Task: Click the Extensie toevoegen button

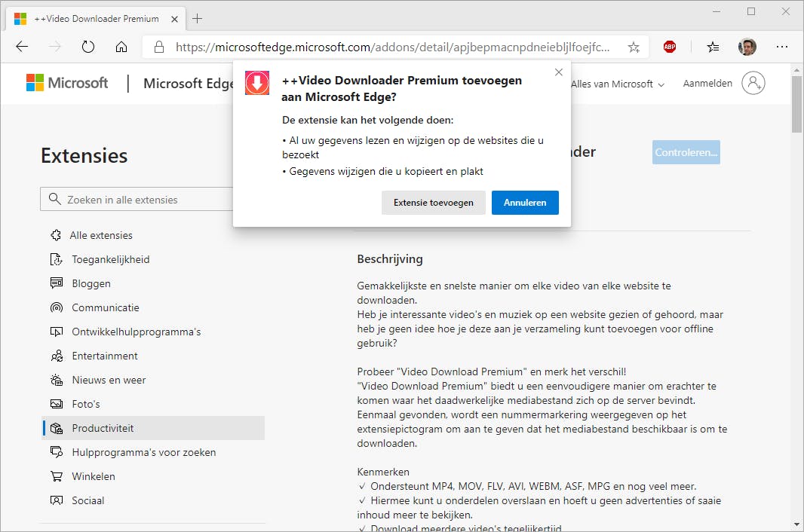Action: (434, 203)
